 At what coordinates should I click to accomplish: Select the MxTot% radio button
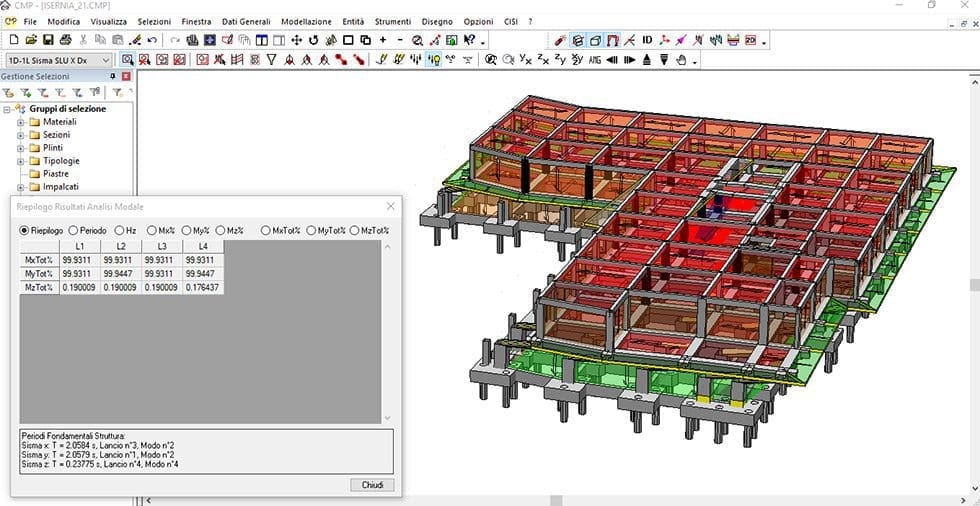coord(266,230)
